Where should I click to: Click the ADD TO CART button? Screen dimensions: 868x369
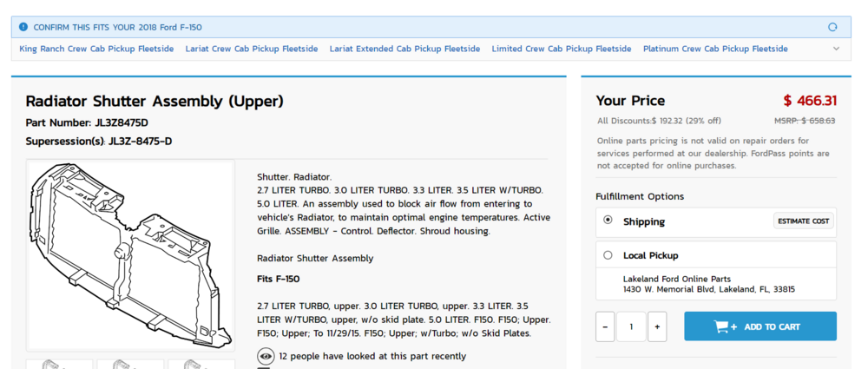point(760,326)
